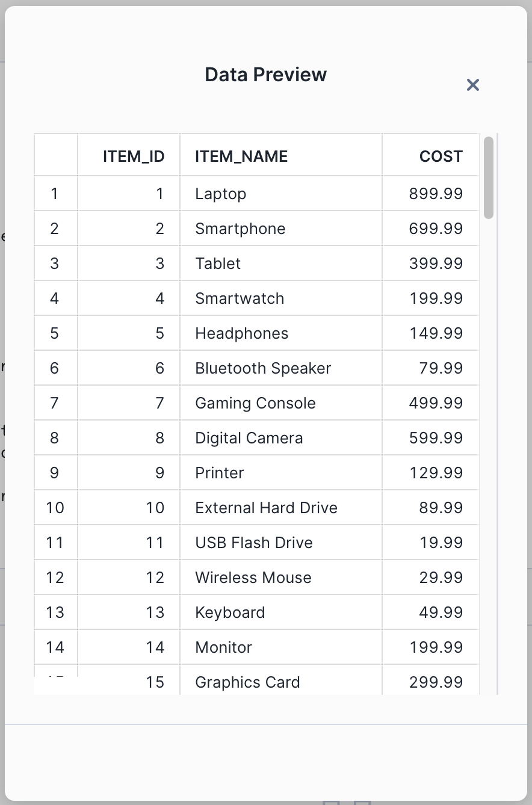
Task: Select the External Hard Drive cell
Action: click(x=266, y=508)
